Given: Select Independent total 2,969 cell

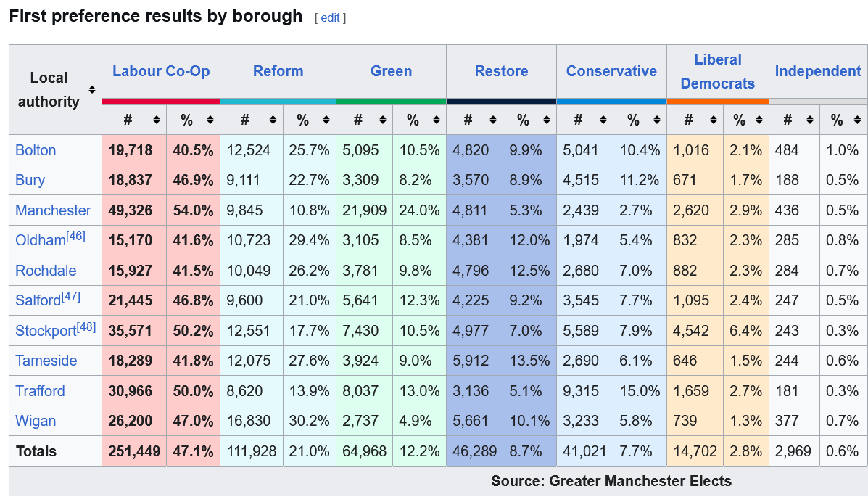Looking at the screenshot, I should coord(794,451).
